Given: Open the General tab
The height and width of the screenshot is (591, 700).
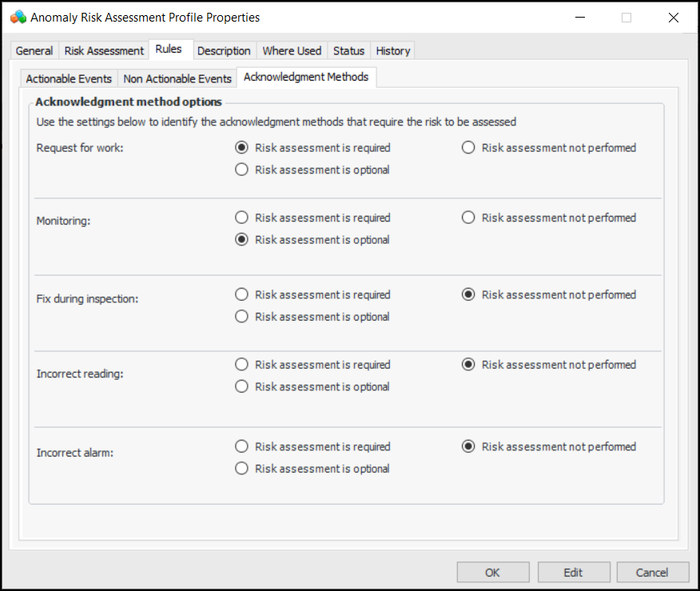Looking at the screenshot, I should pos(34,50).
